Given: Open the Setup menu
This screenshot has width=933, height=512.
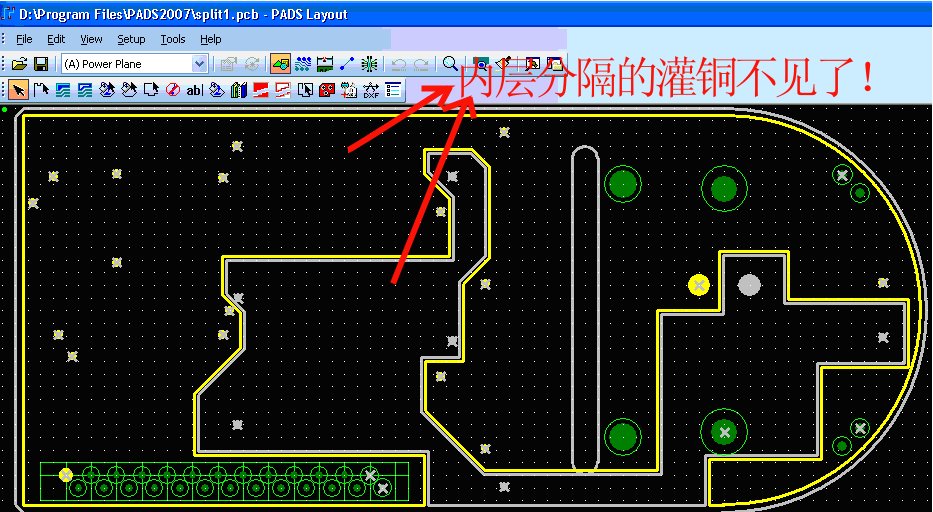Looking at the screenshot, I should point(131,39).
